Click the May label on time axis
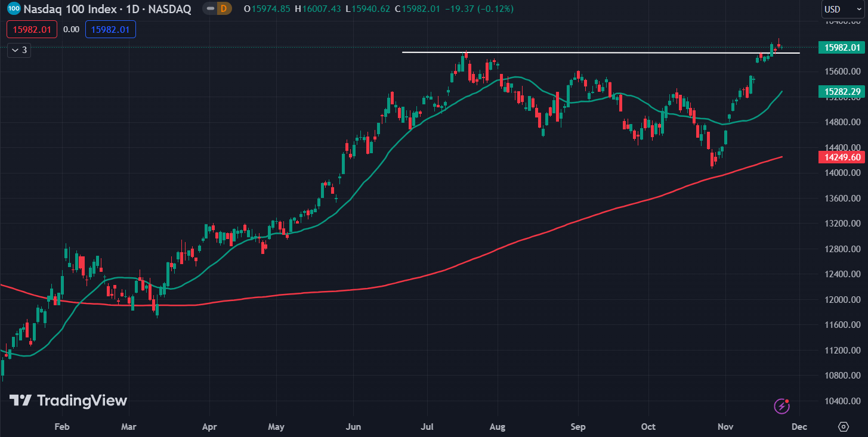 click(276, 427)
